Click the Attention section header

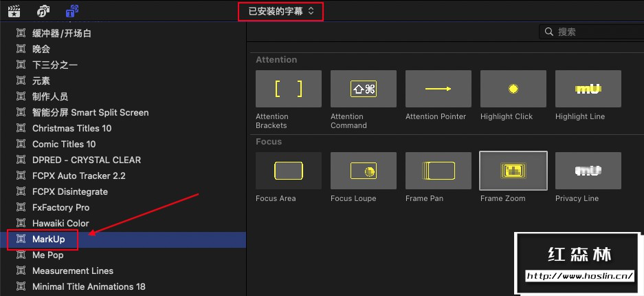tap(276, 60)
